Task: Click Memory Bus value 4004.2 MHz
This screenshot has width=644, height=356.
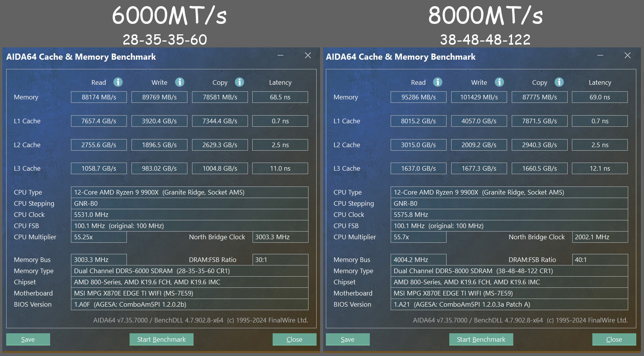Action: tap(418, 260)
